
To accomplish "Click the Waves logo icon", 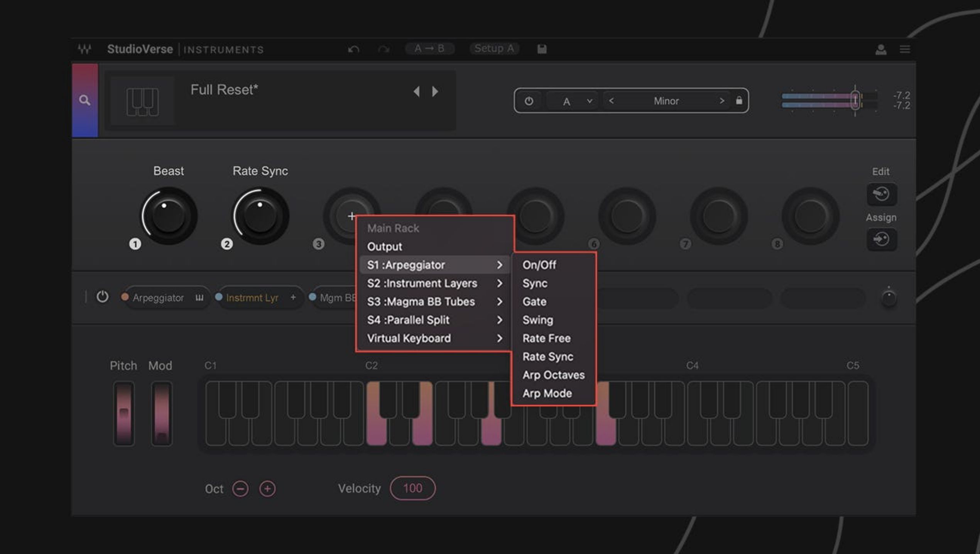I will coord(84,49).
